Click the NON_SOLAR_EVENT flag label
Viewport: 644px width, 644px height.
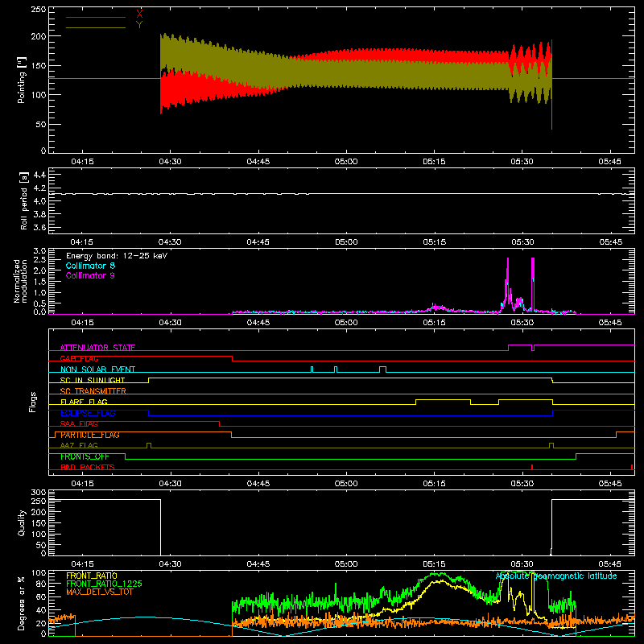[97, 369]
